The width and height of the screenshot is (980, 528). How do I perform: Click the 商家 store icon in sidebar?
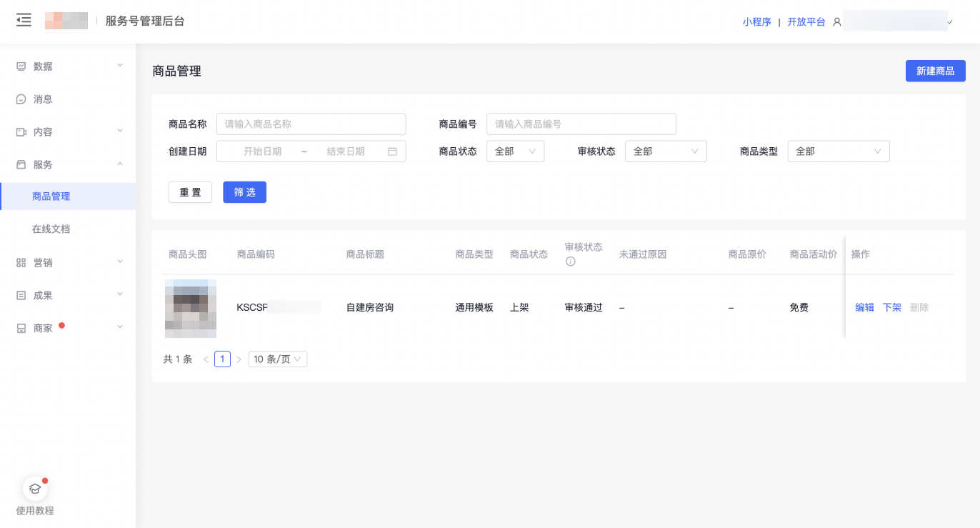click(x=21, y=329)
